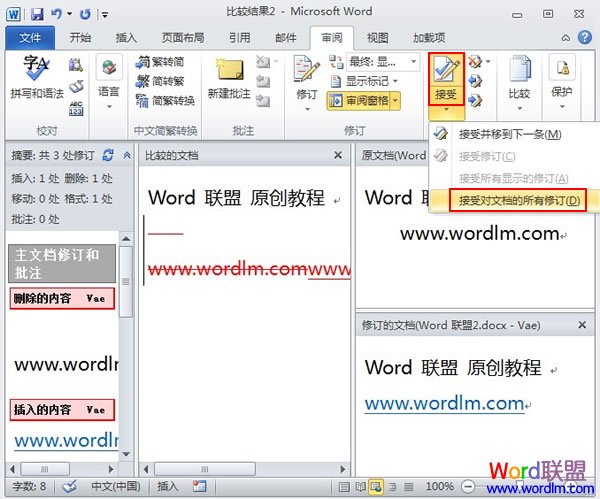Switch to the 插入 tab
Image resolution: width=600 pixels, height=499 pixels.
[x=126, y=38]
